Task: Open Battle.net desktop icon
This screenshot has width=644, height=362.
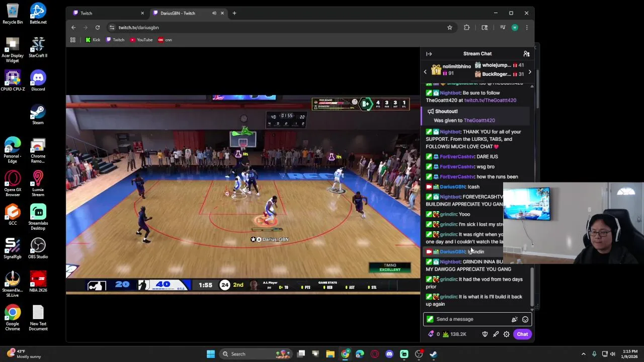Action: point(38,14)
